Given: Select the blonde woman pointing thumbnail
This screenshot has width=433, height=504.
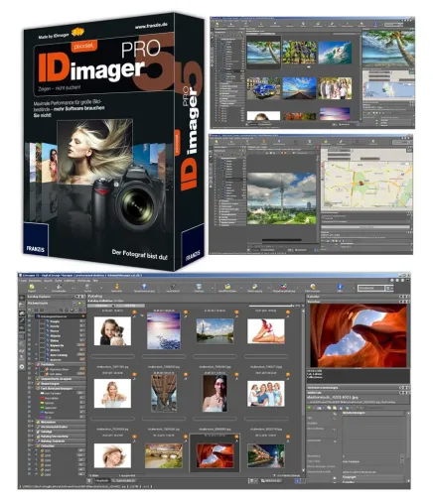Looking at the screenshot, I should point(112,393).
